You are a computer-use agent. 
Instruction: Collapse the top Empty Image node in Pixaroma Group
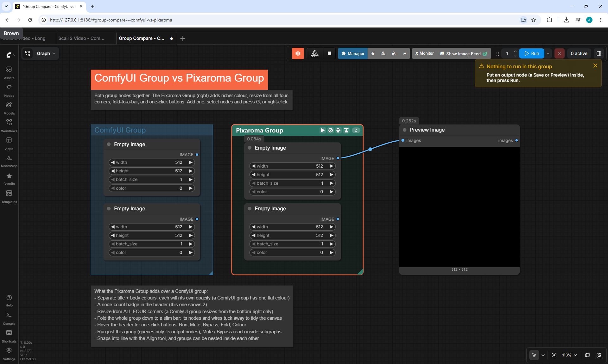coord(250,148)
